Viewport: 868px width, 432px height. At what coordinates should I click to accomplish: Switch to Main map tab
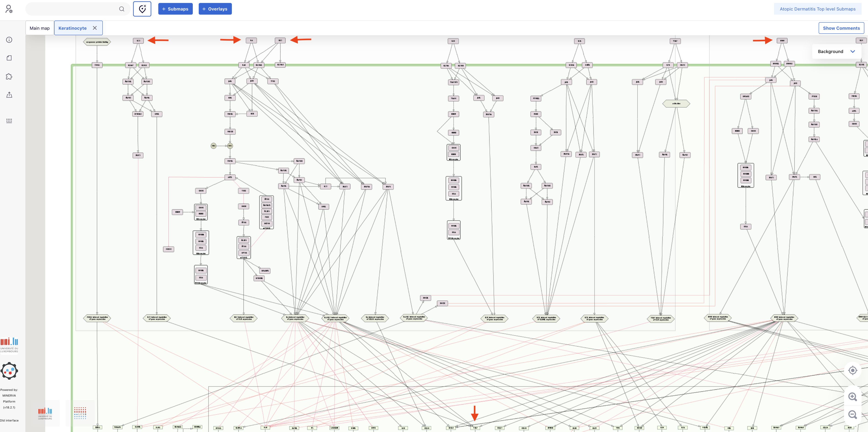coord(40,28)
